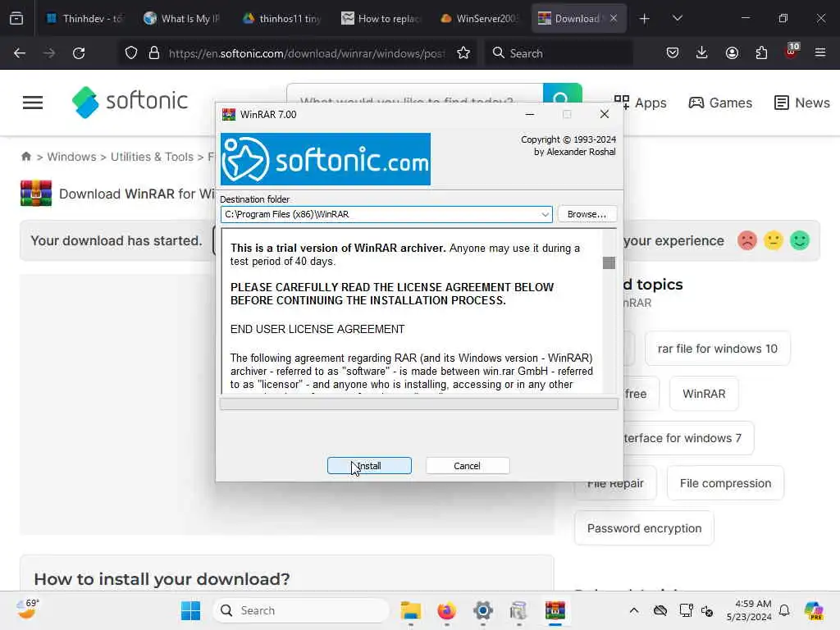Switch to 'How to replace' tab
840x630 pixels.
[381, 18]
